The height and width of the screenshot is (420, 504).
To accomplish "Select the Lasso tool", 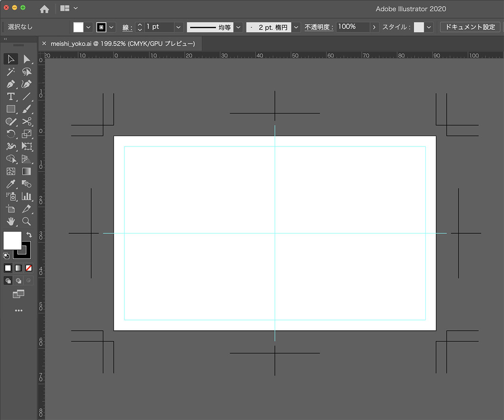I will (x=26, y=72).
